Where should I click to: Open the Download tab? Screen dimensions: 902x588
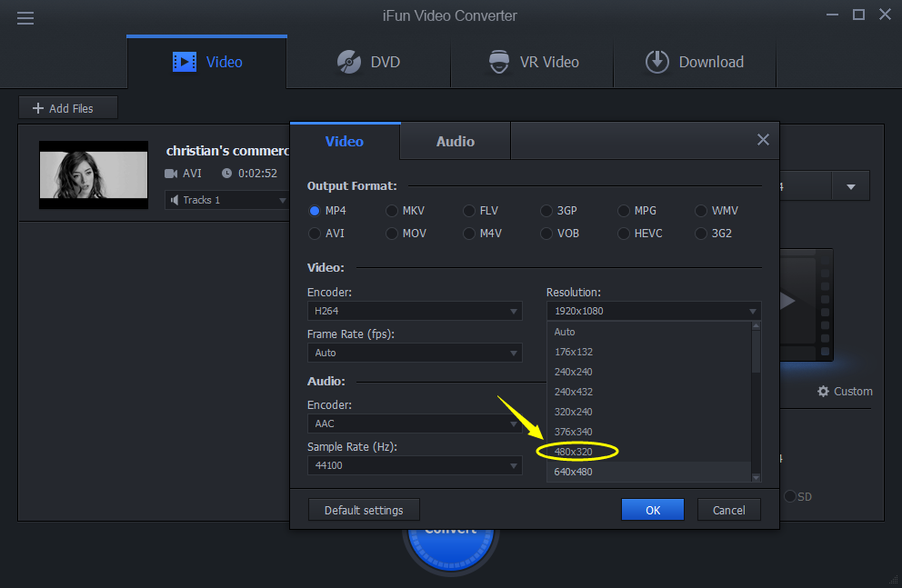click(x=695, y=62)
